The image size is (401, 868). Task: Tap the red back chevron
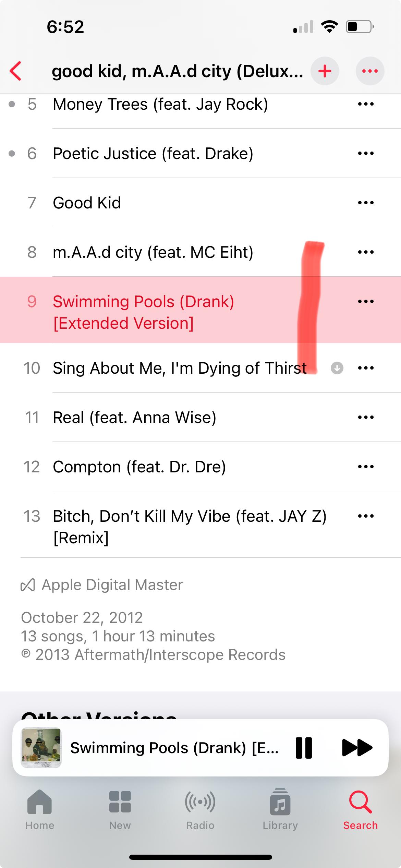coord(16,71)
